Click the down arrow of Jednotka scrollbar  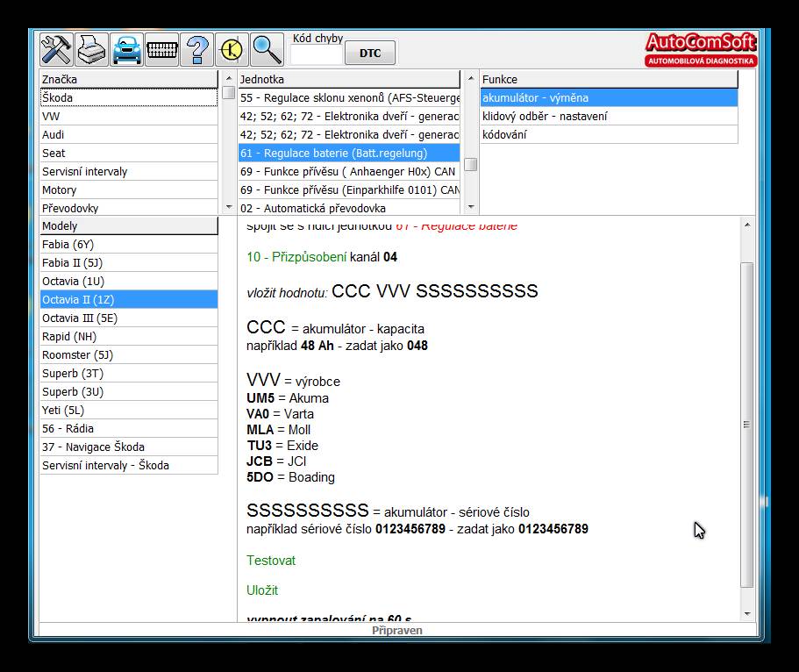pyautogui.click(x=471, y=206)
